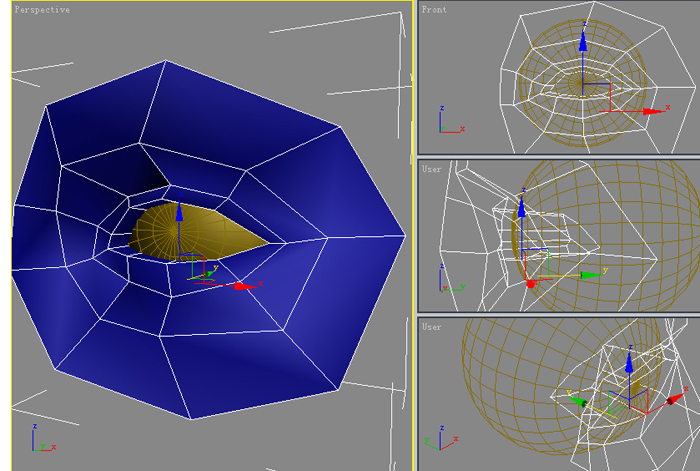Grab the green Y-axis arrow in rear User viewport
The width and height of the screenshot is (700, 471).
pyautogui.click(x=579, y=401)
